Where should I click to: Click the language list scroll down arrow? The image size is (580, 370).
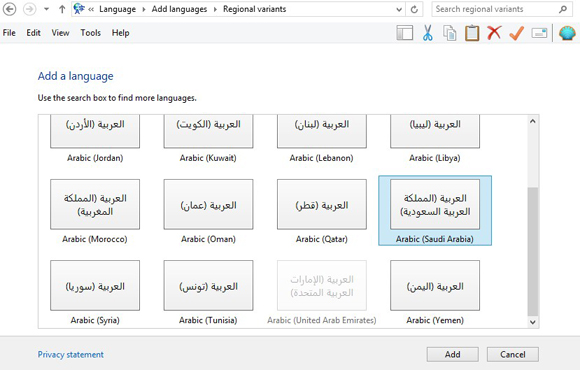532,322
